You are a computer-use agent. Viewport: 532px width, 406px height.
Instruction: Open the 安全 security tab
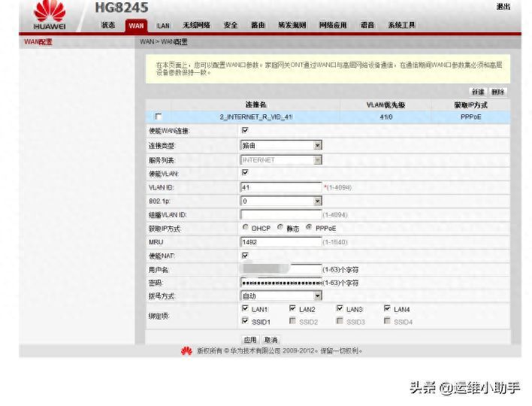click(231, 25)
